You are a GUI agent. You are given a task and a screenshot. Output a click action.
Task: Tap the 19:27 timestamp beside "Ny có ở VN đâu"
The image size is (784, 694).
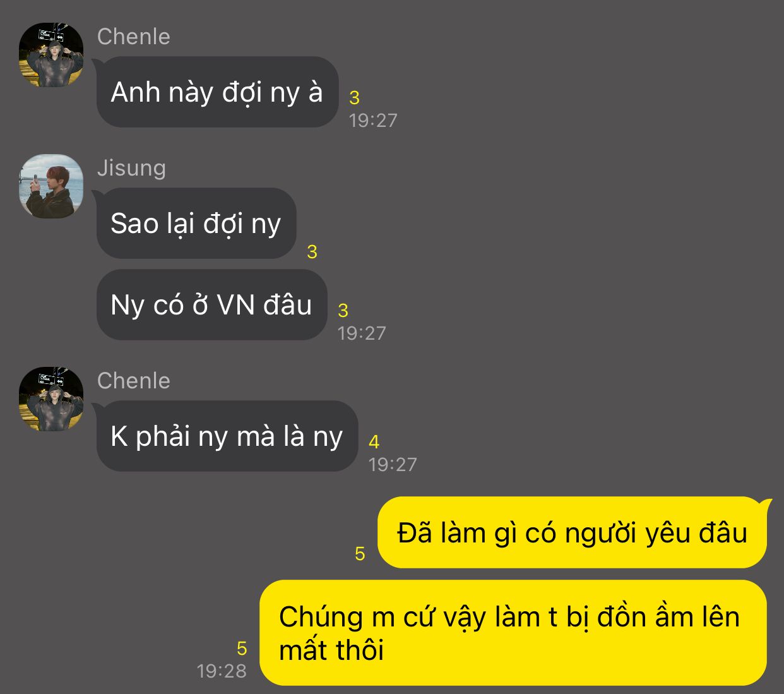click(x=362, y=333)
